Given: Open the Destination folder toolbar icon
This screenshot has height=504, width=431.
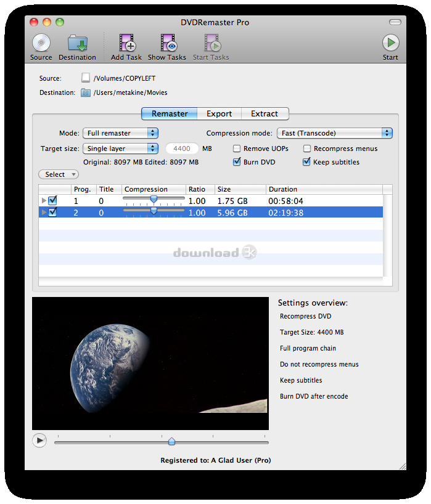Looking at the screenshot, I should coord(77,43).
